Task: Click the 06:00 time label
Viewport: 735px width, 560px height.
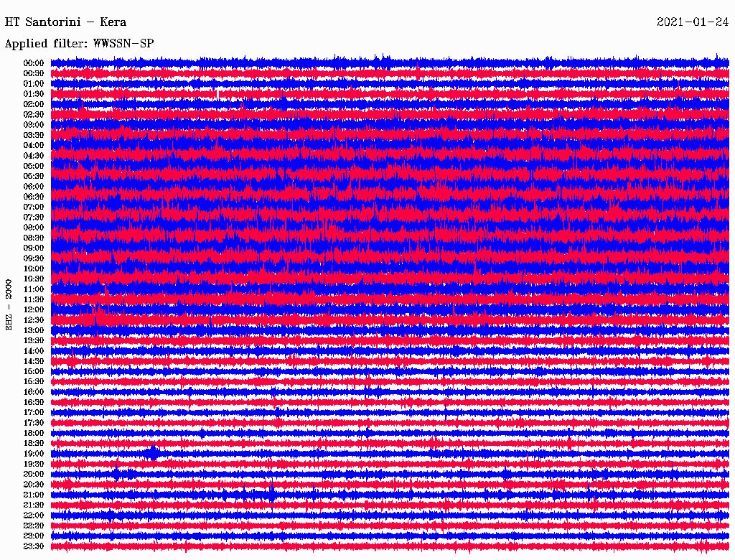Action: click(34, 187)
